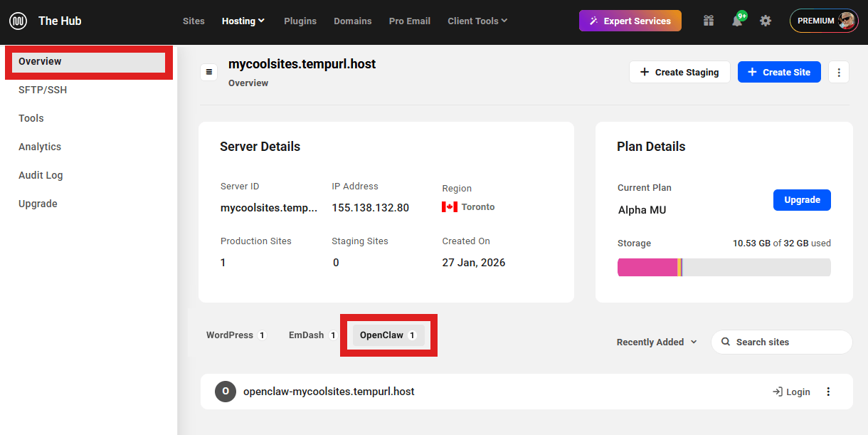Viewport: 868px width, 435px height.
Task: Click the 10.53 GB of 32 GB used text
Action: pos(782,243)
